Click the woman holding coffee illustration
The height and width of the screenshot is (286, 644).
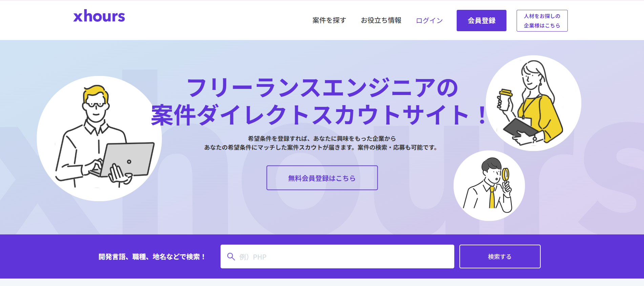pos(533,103)
